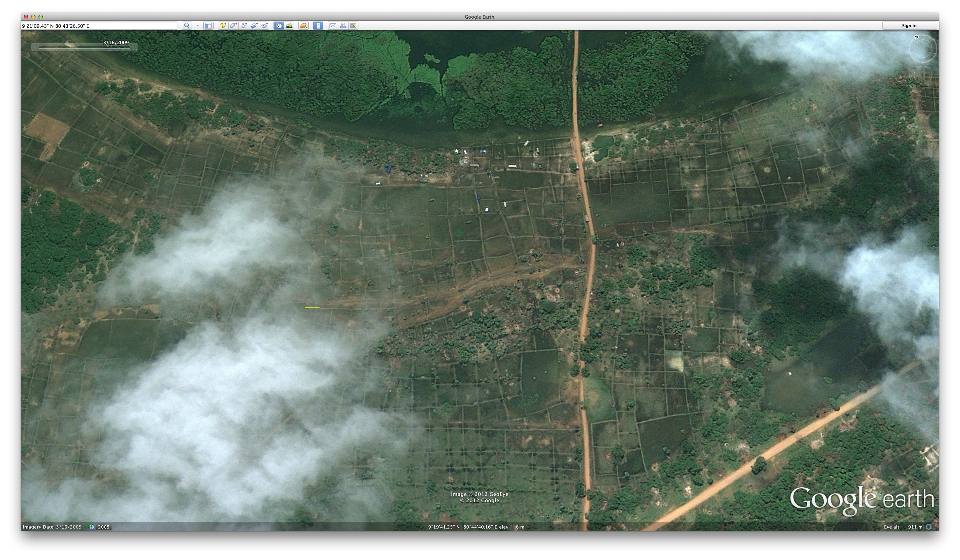
Task: Click the Google Earth title bar
Action: (479, 16)
